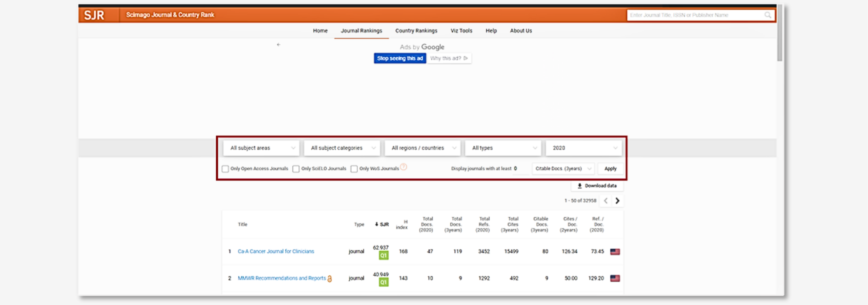Click Q1 badge of Ca-A Cancer Journal

383,255
